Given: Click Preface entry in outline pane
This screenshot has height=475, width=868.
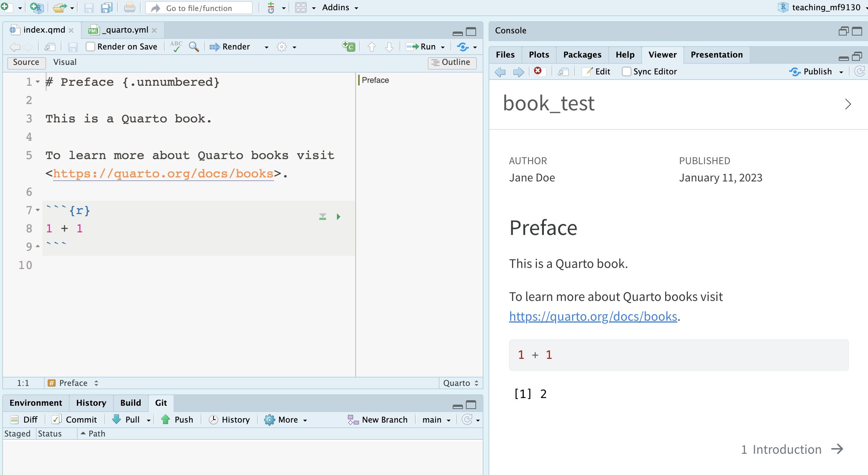Looking at the screenshot, I should click(375, 80).
